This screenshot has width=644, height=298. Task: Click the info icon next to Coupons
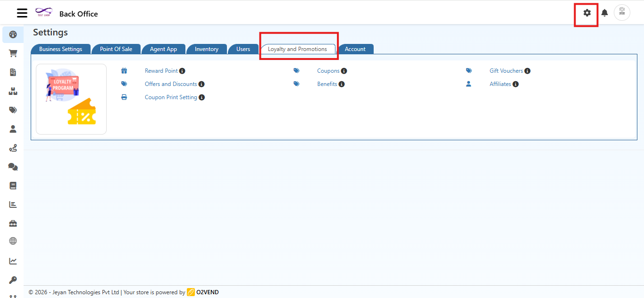click(344, 70)
